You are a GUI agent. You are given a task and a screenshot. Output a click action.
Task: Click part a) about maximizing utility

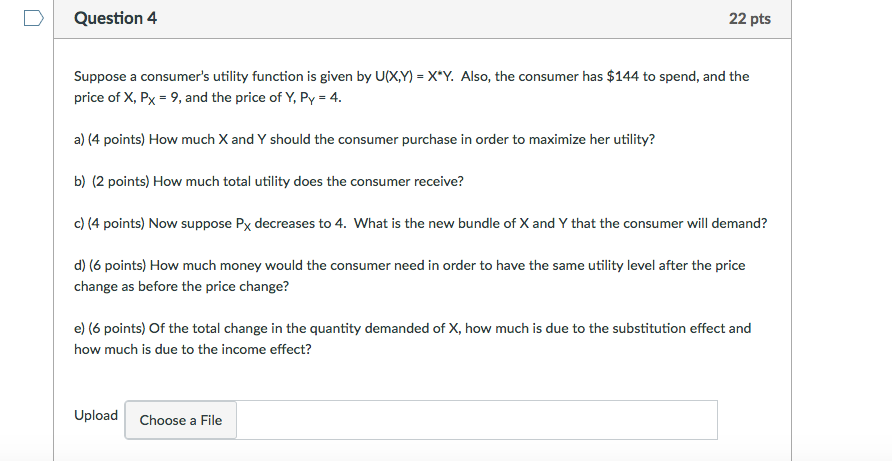click(364, 139)
